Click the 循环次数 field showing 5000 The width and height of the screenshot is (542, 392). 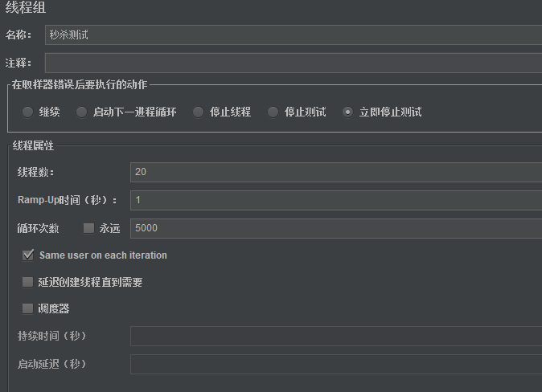(336, 228)
